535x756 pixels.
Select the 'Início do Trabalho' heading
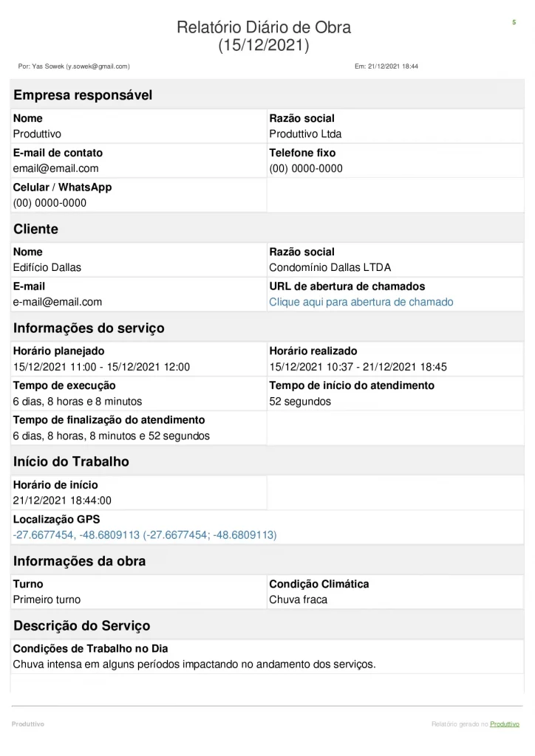(x=71, y=461)
